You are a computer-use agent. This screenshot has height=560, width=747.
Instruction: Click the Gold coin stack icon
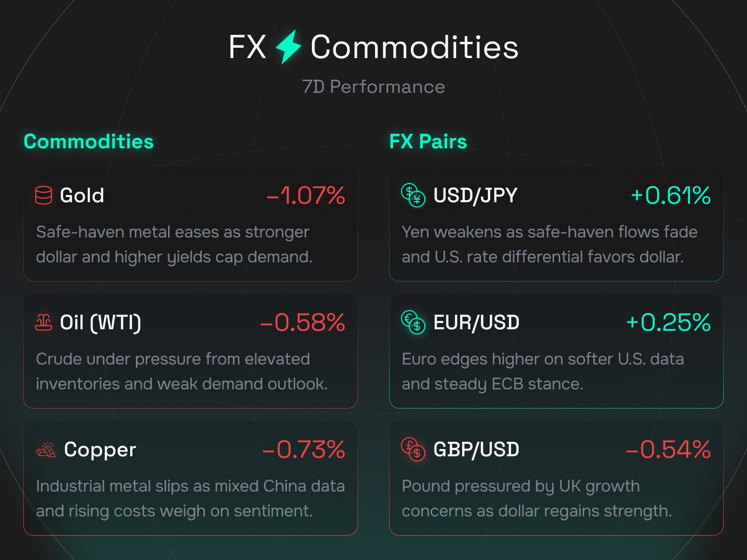44,195
